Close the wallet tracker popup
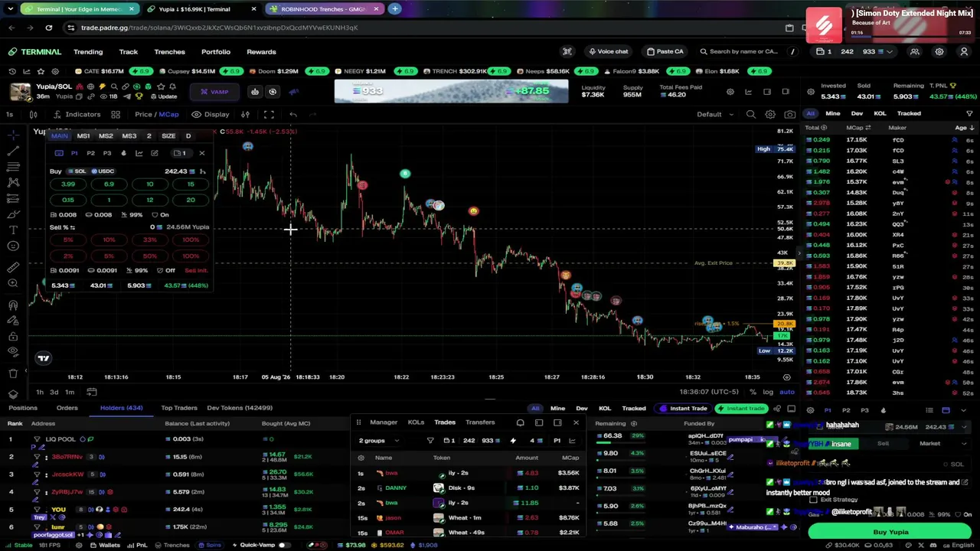980x551 pixels. pyautogui.click(x=576, y=422)
